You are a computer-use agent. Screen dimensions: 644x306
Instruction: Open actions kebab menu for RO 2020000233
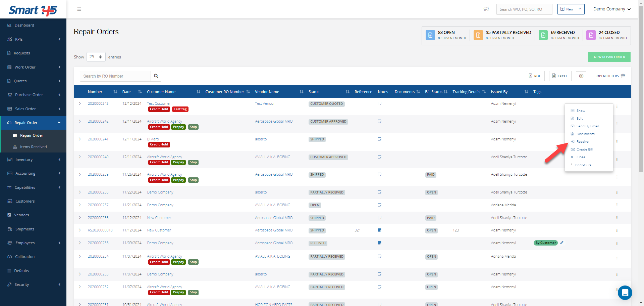coord(617,274)
